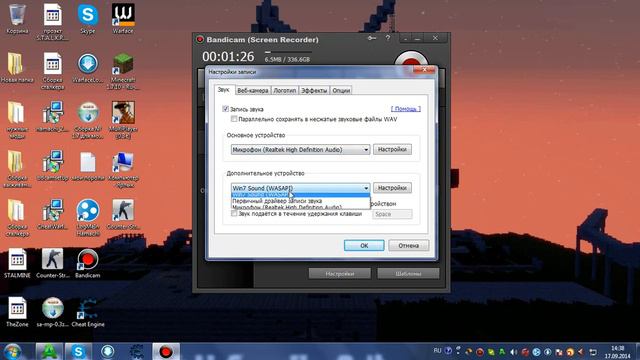640x360 pixels.
Task: Check Звук подается в течение удержания клавиши
Action: pyautogui.click(x=234, y=213)
